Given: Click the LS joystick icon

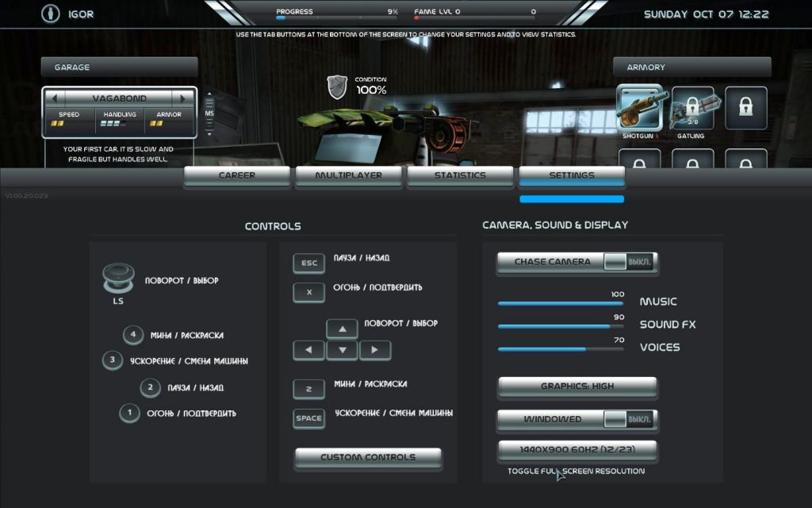Looking at the screenshot, I should 118,280.
